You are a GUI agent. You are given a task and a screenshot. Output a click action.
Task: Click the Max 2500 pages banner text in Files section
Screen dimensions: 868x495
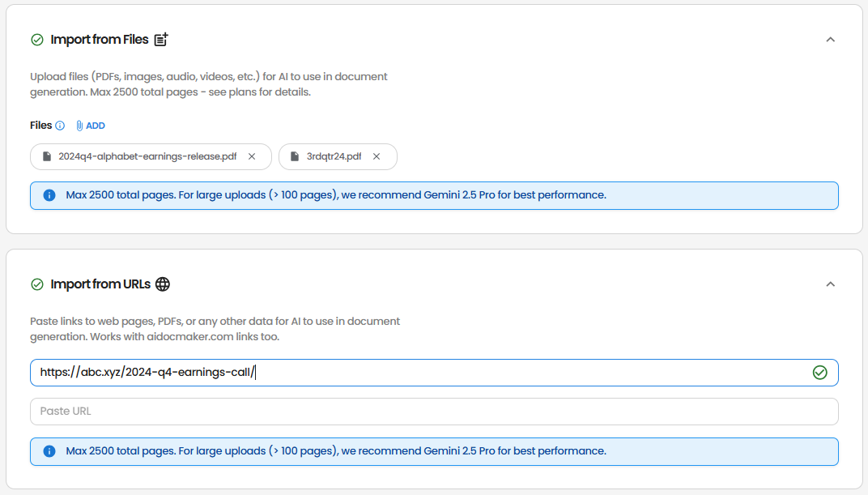[336, 195]
